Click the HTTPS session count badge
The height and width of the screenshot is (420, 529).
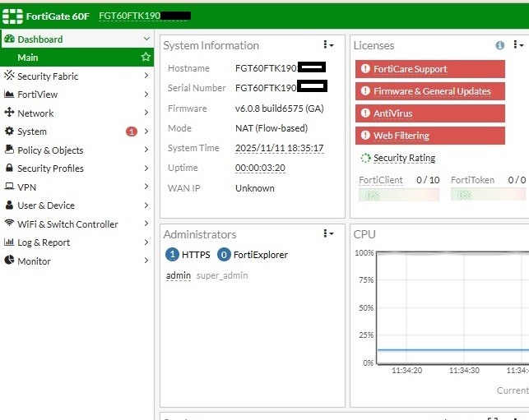click(x=172, y=255)
